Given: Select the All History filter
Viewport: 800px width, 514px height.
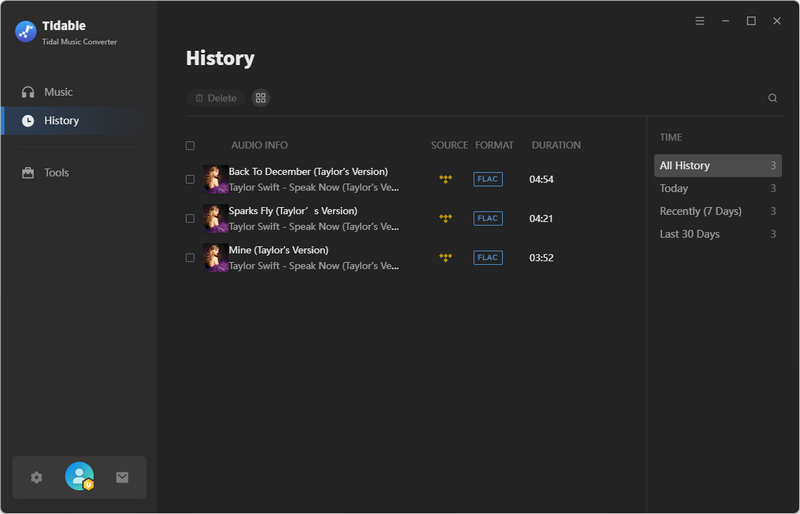Looking at the screenshot, I should click(x=717, y=165).
